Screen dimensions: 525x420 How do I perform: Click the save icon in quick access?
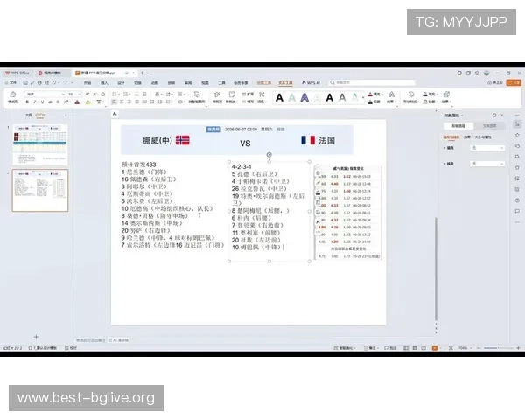[25, 82]
